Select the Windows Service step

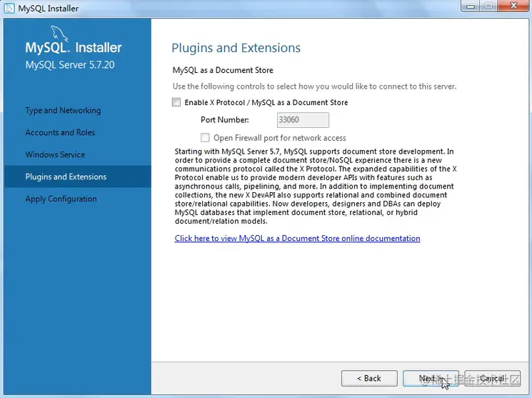tap(55, 154)
